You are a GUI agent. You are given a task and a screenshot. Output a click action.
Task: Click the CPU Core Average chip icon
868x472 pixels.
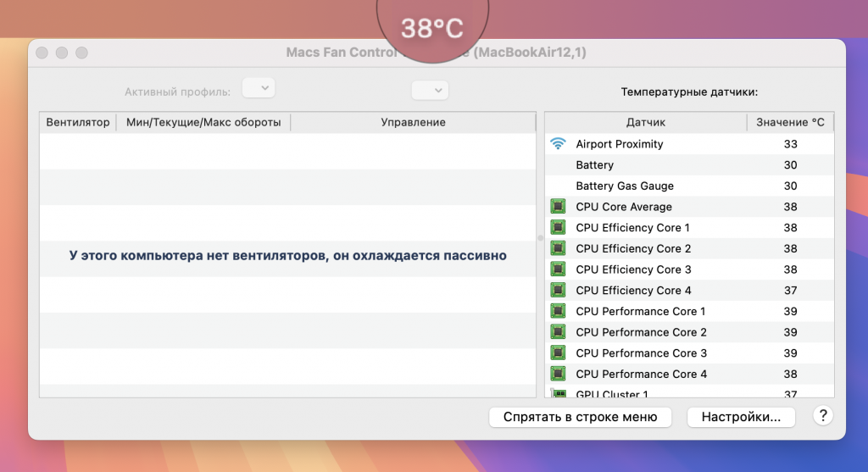tap(558, 207)
